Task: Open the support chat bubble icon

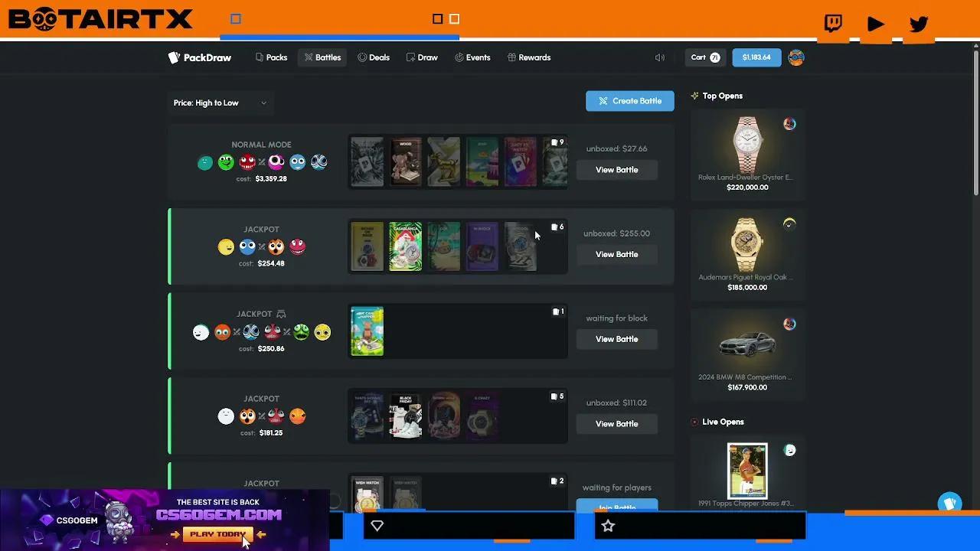Action: [x=950, y=504]
